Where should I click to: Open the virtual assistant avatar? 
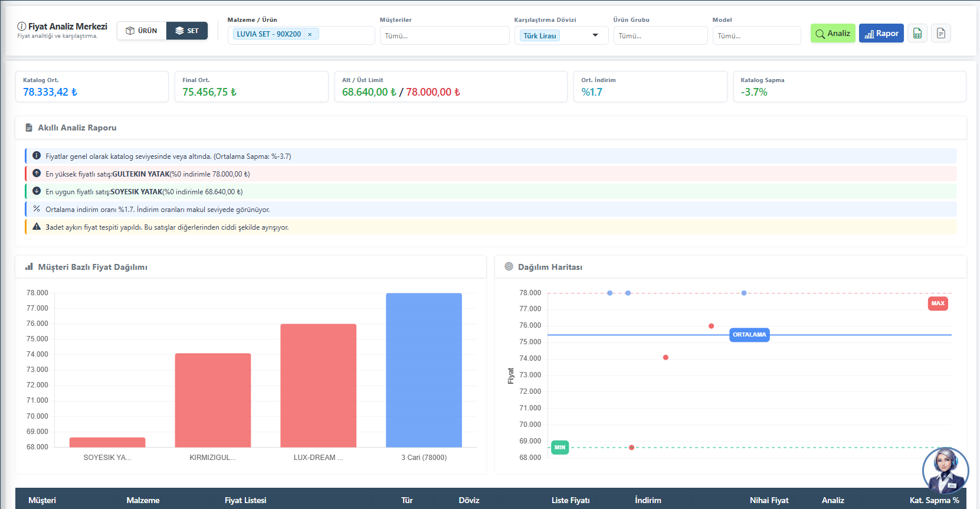(945, 471)
